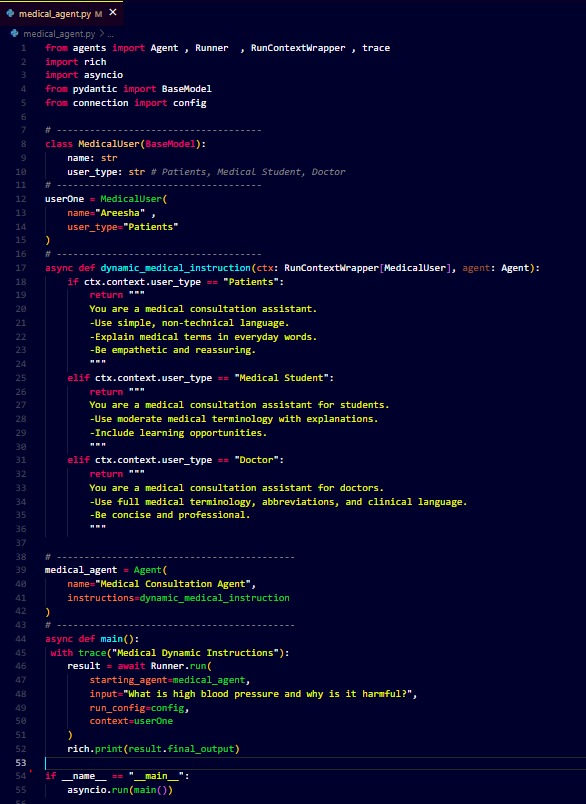Click 'config' in the connection import
The image size is (586, 804).
pyautogui.click(x=190, y=103)
